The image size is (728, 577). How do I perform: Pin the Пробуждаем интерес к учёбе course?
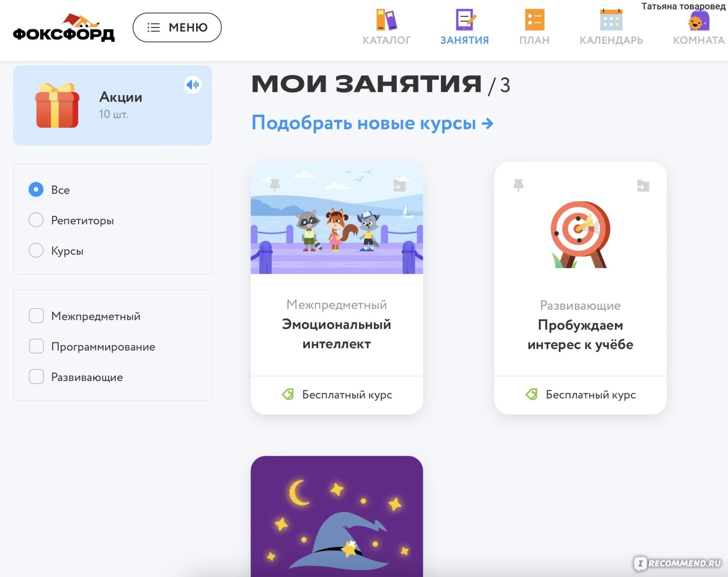[x=518, y=185]
